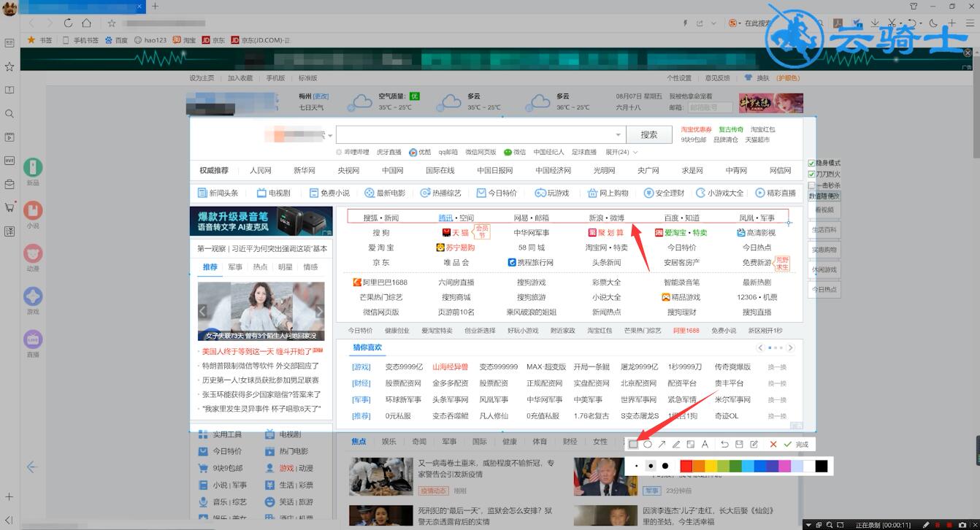Open the 今日热点 side button
The height and width of the screenshot is (530, 980).
824,290
